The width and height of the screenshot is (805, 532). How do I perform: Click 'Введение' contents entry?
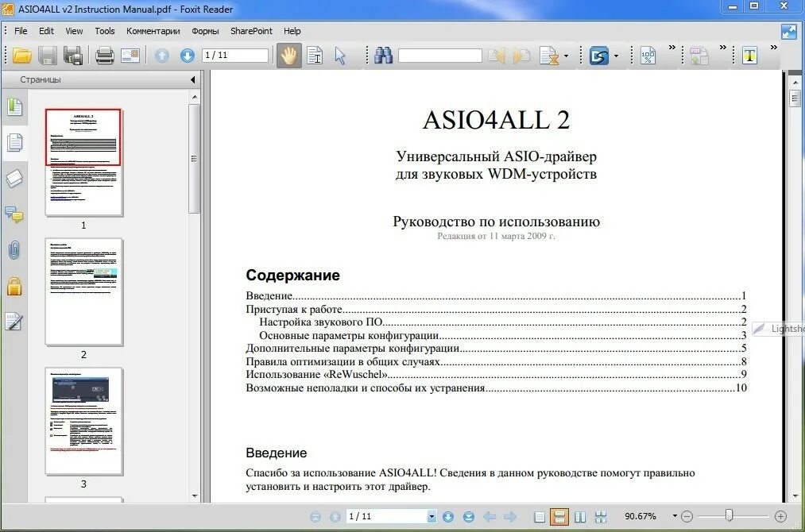[495, 296]
